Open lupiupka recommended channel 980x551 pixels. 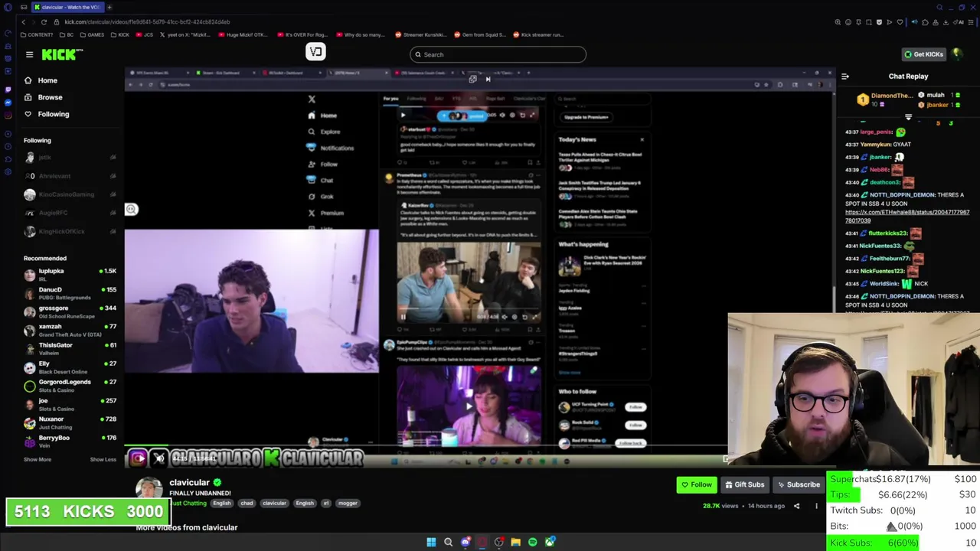click(x=69, y=275)
